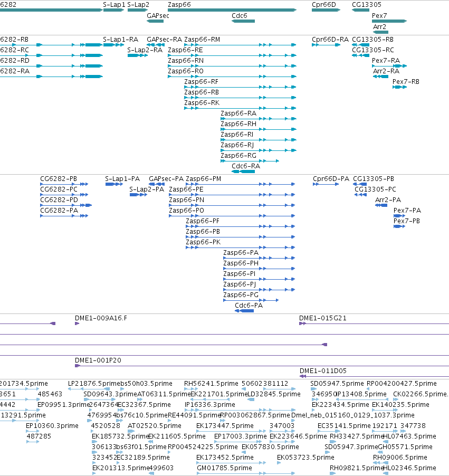The width and height of the screenshot is (449, 476).
Task: Select protein S-Lap2-PA
Action: coord(138,195)
